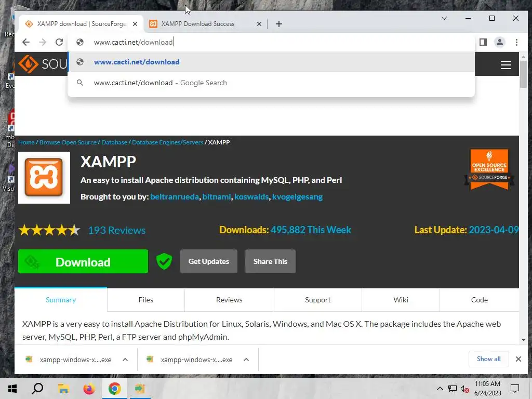Close the XAMPP download SourceForge tab
The height and width of the screenshot is (399, 532).
135,24
